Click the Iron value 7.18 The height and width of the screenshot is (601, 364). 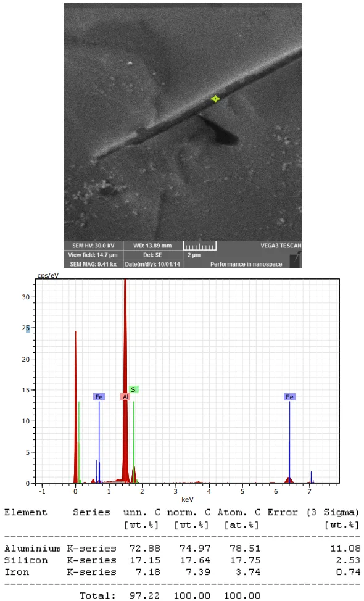[x=148, y=572]
